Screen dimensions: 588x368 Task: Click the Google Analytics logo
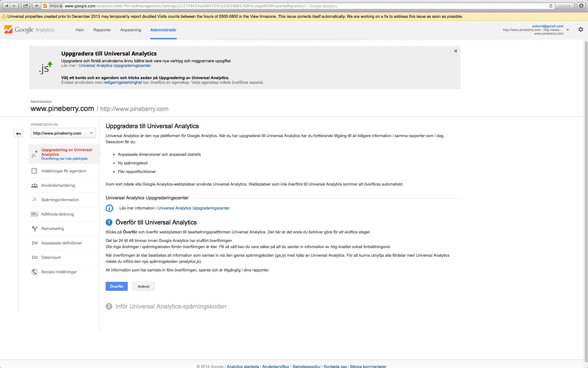click(29, 30)
